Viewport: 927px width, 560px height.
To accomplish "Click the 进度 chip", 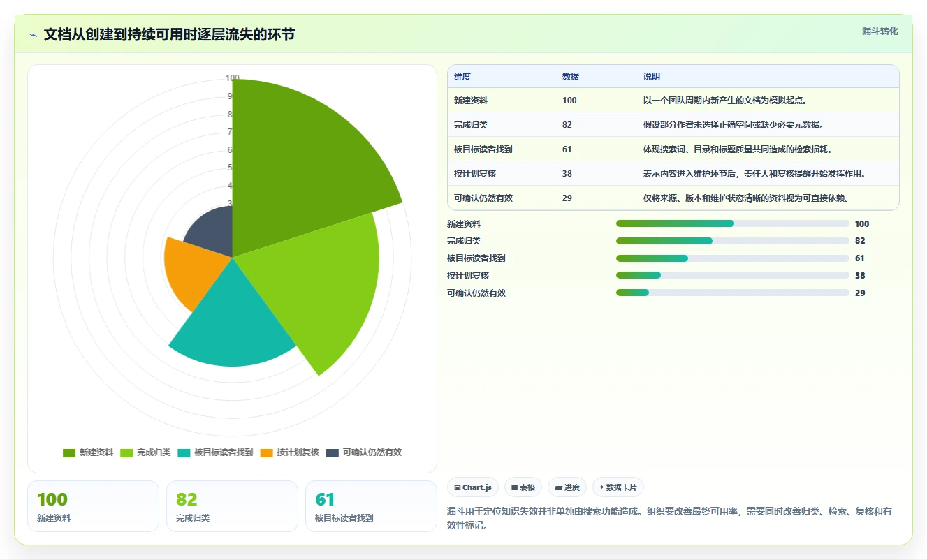I will (567, 487).
